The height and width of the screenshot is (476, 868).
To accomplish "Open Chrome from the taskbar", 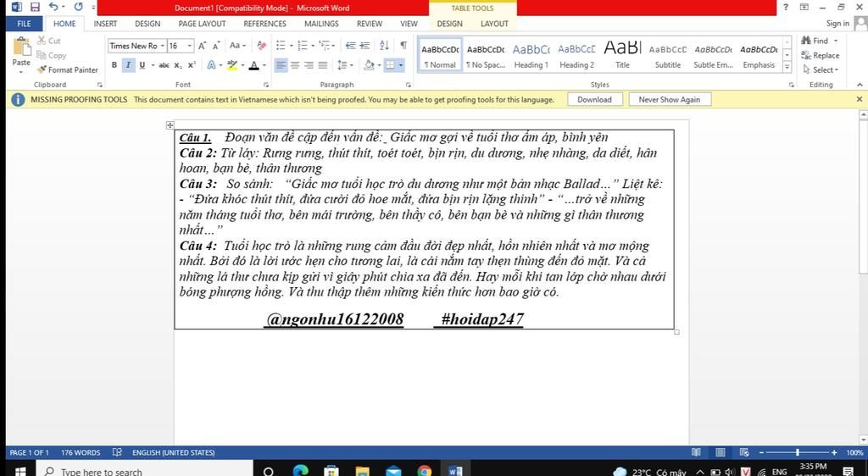I will pos(425,472).
